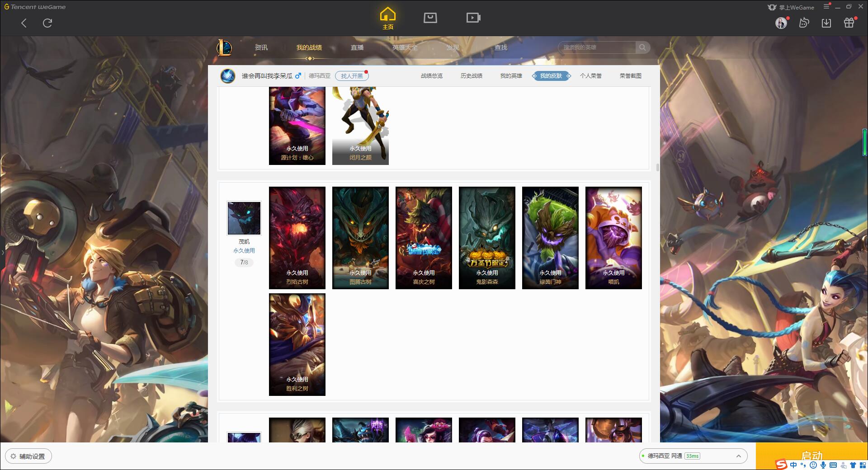Open the Sogou skin shirt icon
Image resolution: width=868 pixels, height=470 pixels.
pyautogui.click(x=853, y=465)
